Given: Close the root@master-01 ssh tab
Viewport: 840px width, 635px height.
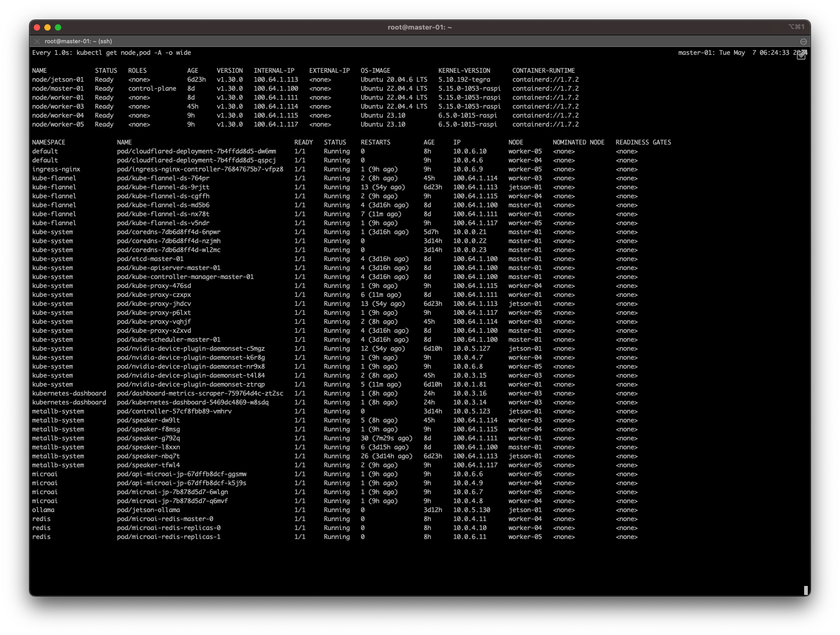Looking at the screenshot, I should 37,41.
